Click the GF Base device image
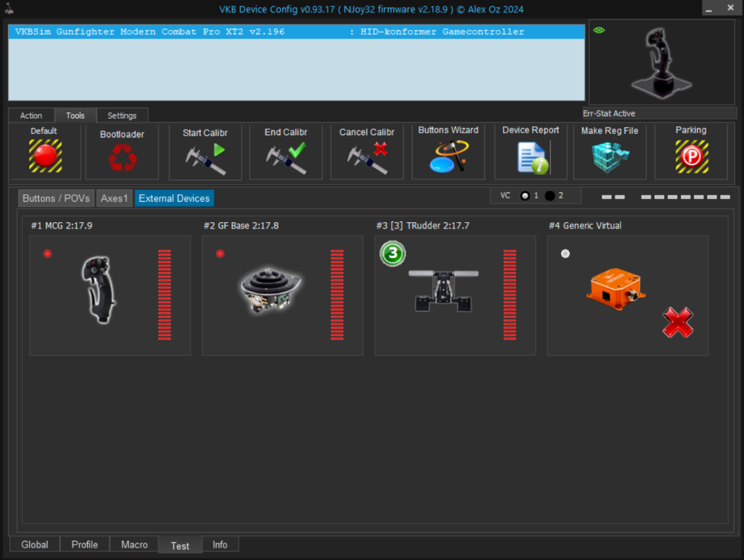 tap(270, 290)
